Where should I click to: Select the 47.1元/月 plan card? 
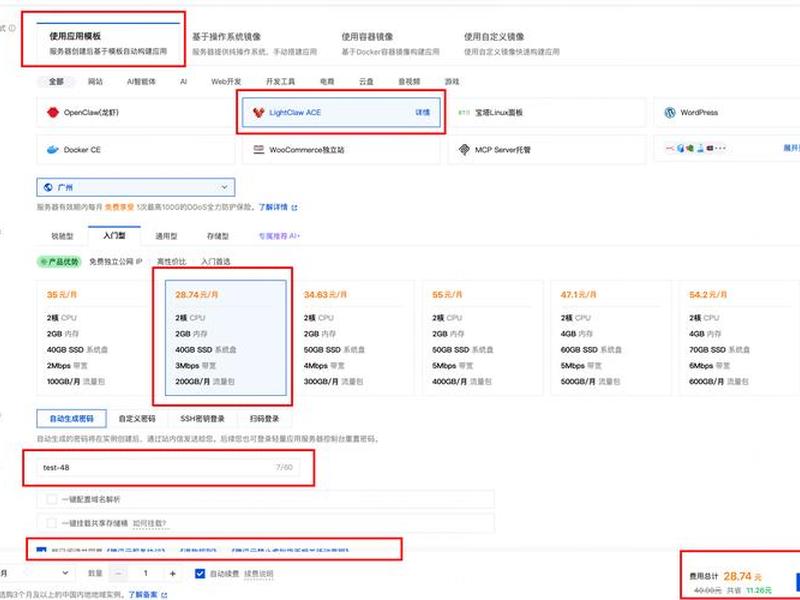(611, 338)
